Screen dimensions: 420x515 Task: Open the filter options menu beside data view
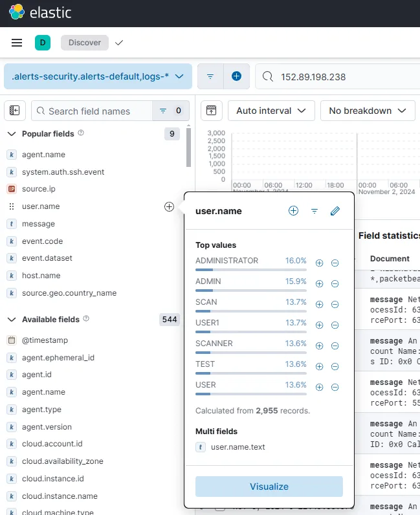[210, 76]
